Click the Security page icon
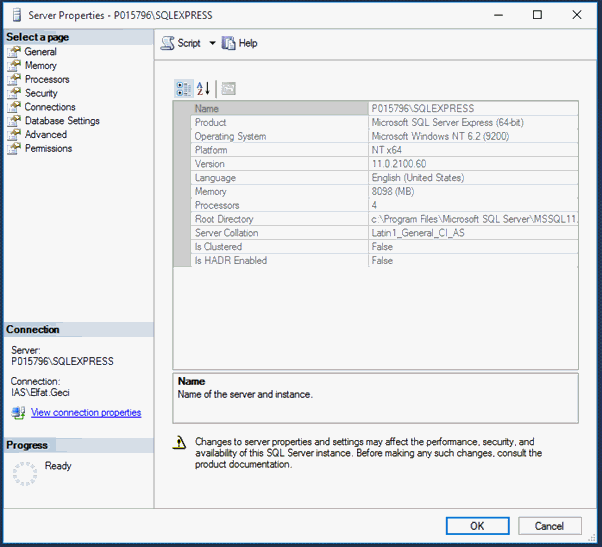This screenshot has height=547, width=602. coord(14,93)
